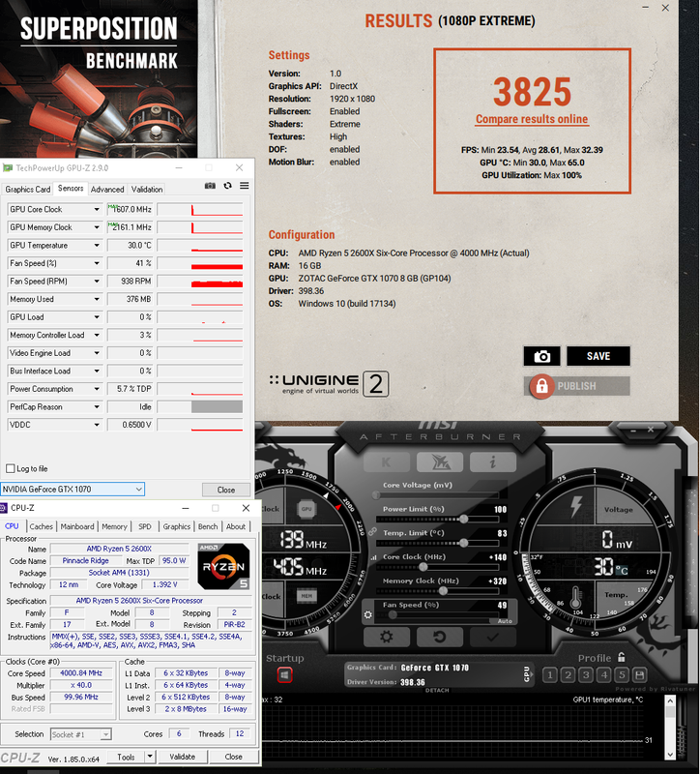Expand GPU Temperature sensor dropdown

click(97, 246)
